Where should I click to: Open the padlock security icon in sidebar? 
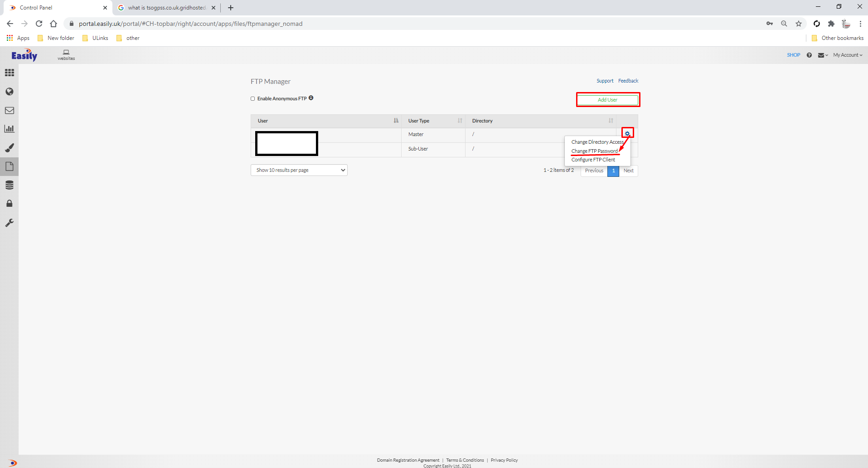(10, 204)
